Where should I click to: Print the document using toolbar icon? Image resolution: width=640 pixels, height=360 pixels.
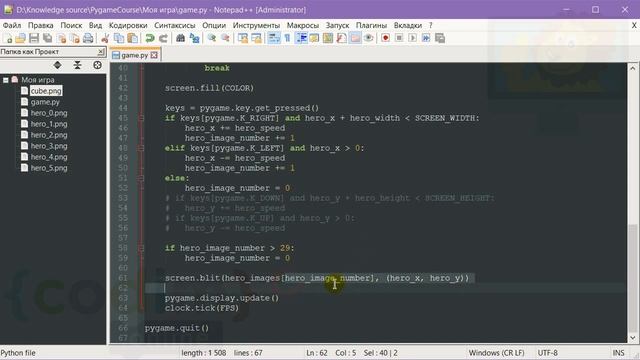point(88,38)
